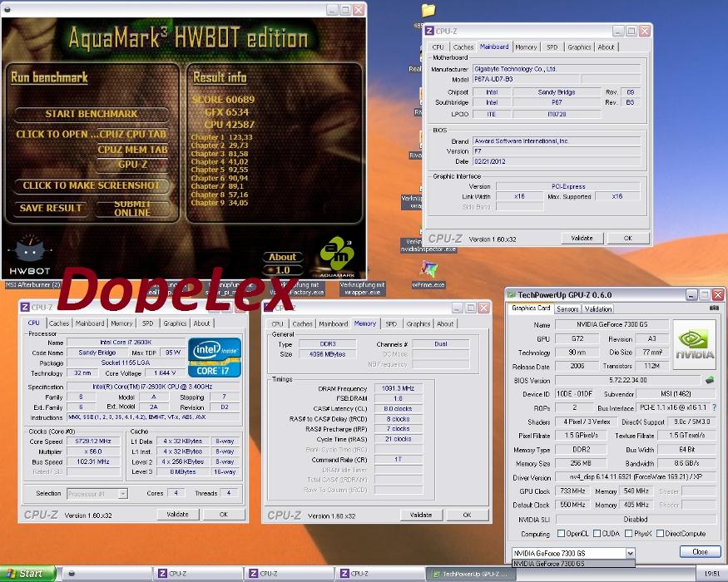This screenshot has height=582, width=728.
Task: Toggle the CUDA checkbox in GPU-Z
Action: pyautogui.click(x=597, y=533)
